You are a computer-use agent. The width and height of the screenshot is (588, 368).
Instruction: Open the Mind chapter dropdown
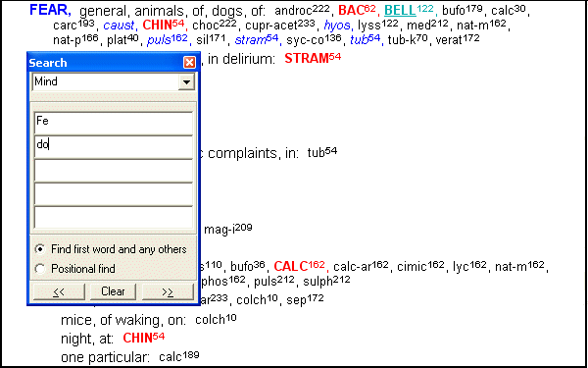point(187,81)
